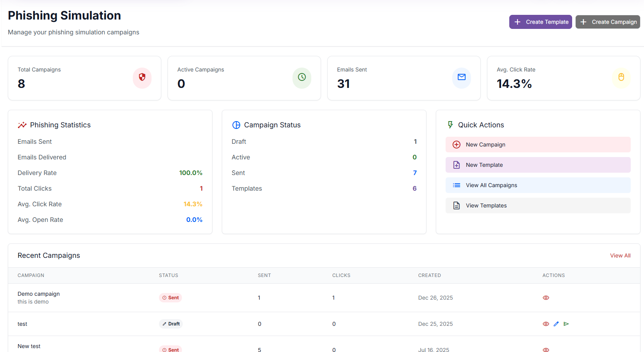Click the Emails Sent envelope icon
This screenshot has height=352, width=644.
(x=462, y=78)
